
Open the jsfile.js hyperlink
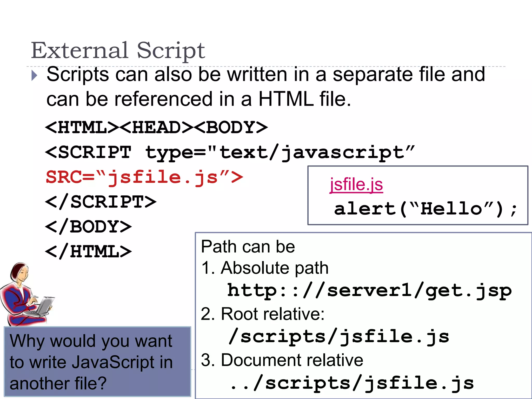tap(356, 185)
